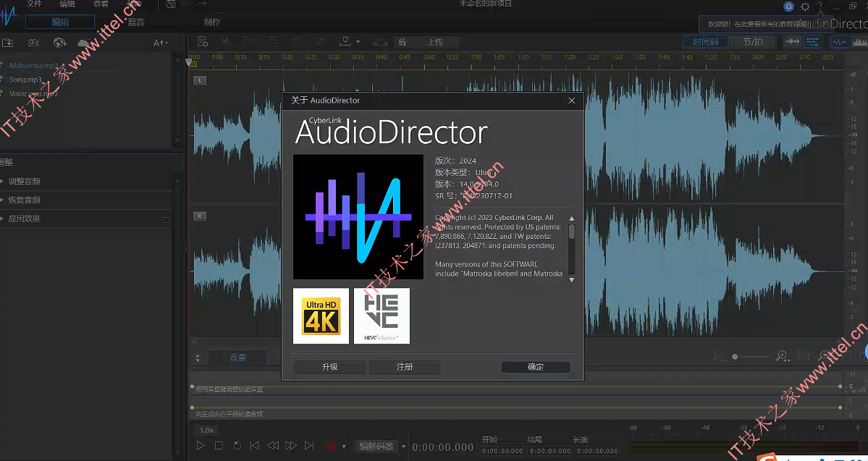Click 确定 in the About dialog

pyautogui.click(x=535, y=367)
